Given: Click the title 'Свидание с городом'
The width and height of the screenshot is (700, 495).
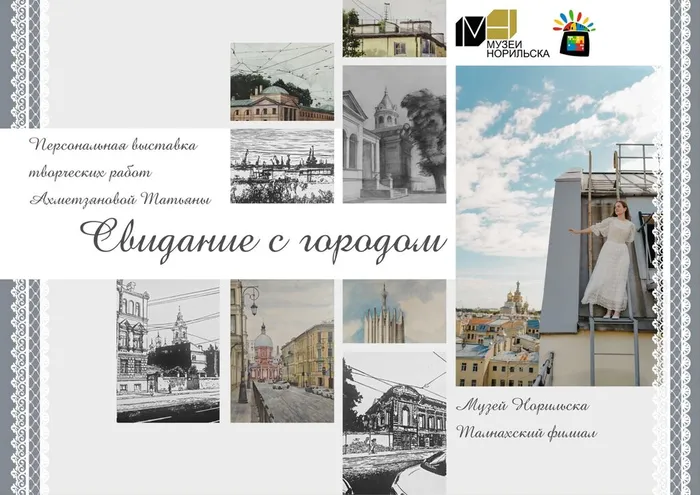Looking at the screenshot, I should (x=263, y=240).
